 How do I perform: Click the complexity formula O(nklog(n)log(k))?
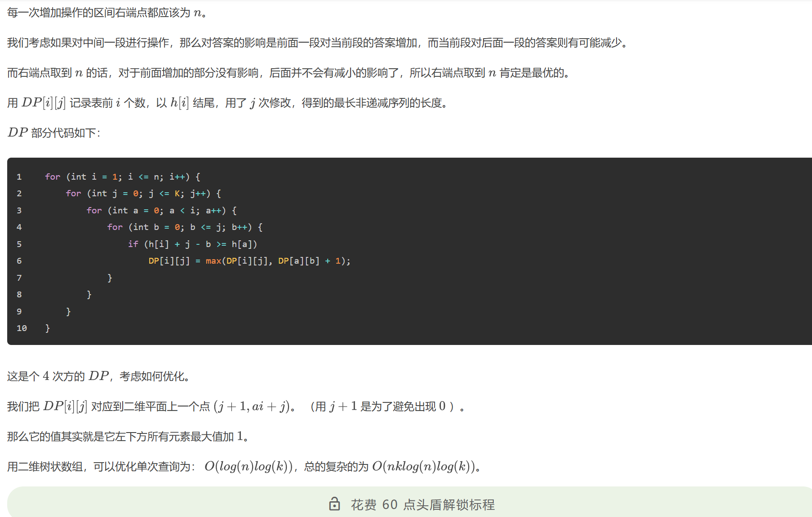click(423, 466)
